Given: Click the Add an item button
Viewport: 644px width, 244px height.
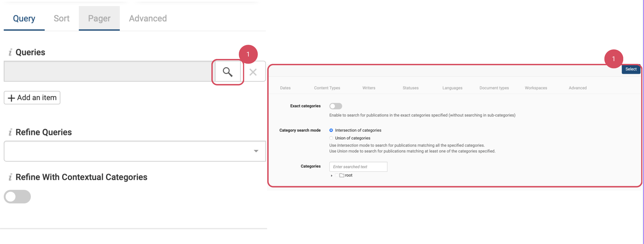Looking at the screenshot, I should click(x=32, y=98).
